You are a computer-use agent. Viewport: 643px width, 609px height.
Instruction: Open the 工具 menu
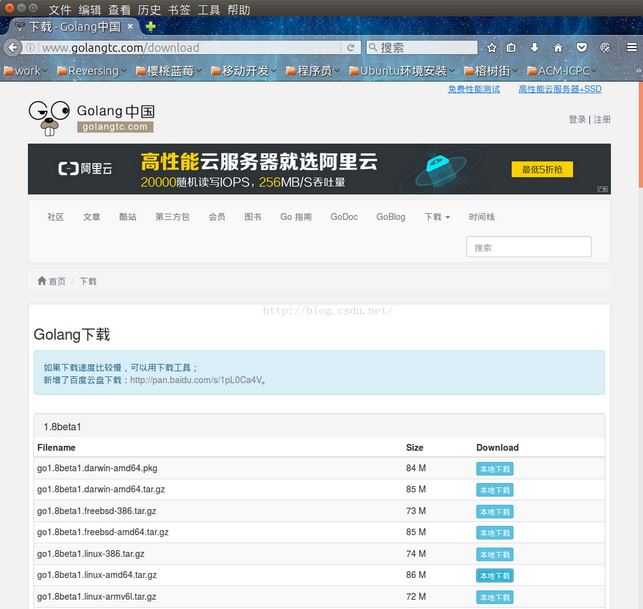(x=209, y=9)
